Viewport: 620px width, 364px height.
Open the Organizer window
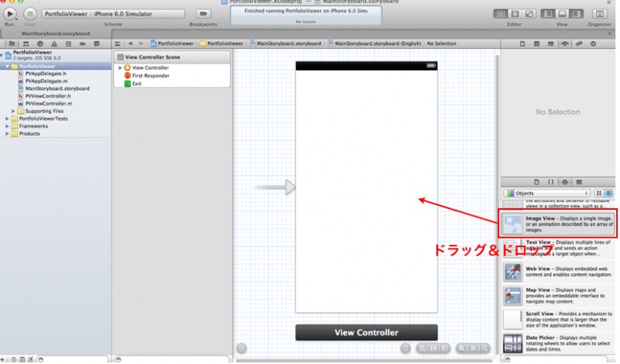[x=599, y=14]
